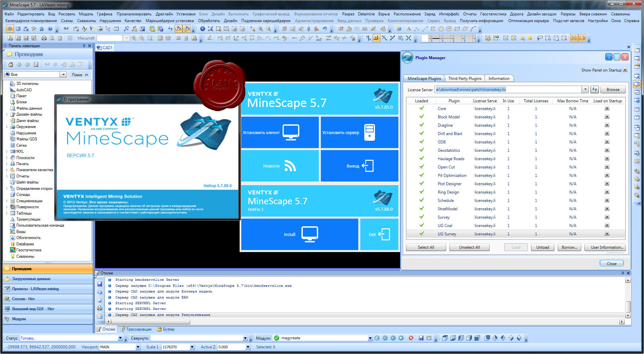Click the 'Установить клиент' installer tile
The width and height of the screenshot is (644, 354).
coord(280,132)
